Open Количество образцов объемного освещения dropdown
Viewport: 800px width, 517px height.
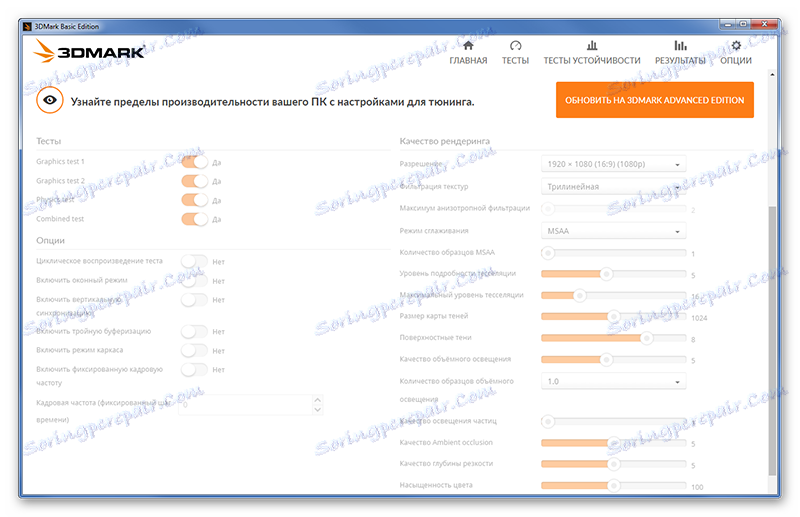[613, 381]
